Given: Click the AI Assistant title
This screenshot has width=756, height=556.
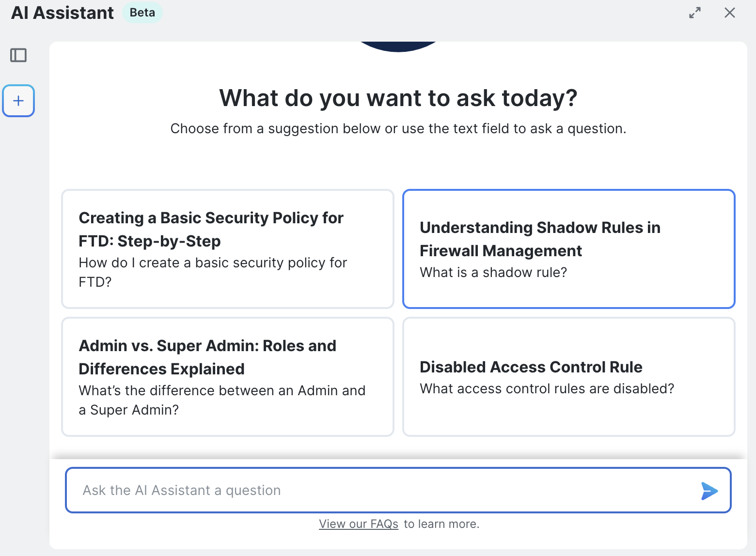Looking at the screenshot, I should 63,13.
